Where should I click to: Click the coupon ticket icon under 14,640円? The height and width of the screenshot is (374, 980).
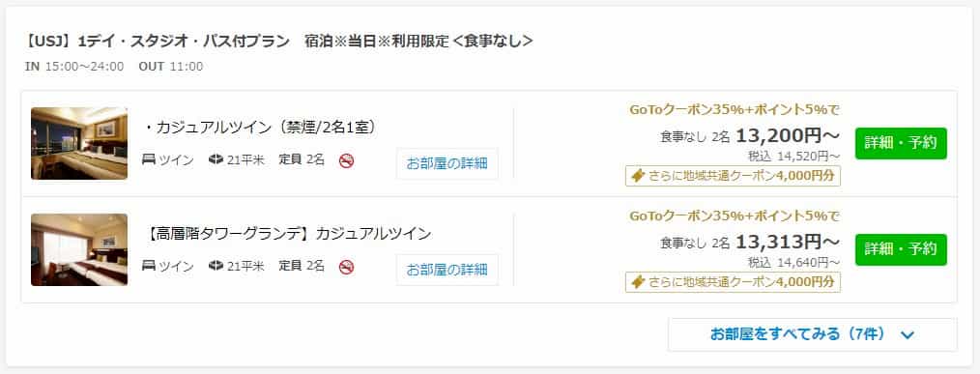tap(638, 282)
